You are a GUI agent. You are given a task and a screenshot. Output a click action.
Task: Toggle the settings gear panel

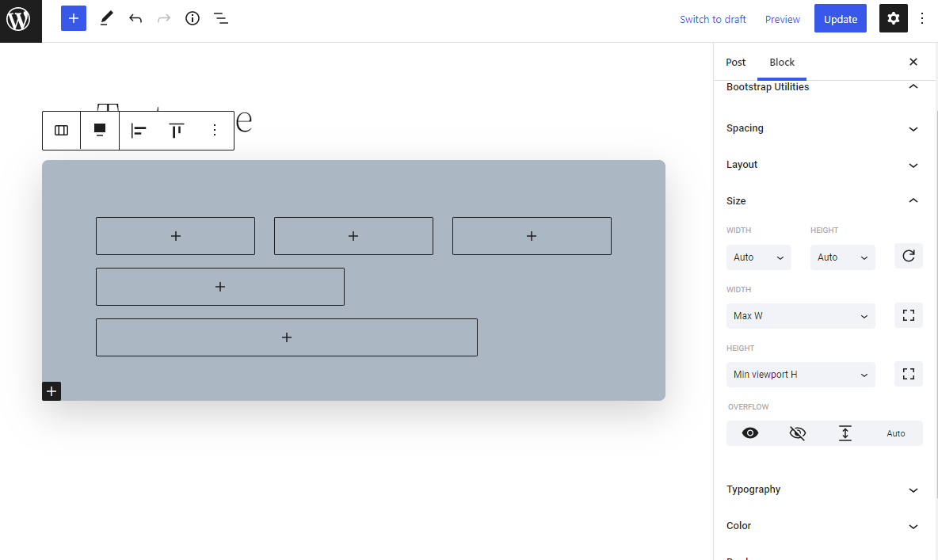893,18
